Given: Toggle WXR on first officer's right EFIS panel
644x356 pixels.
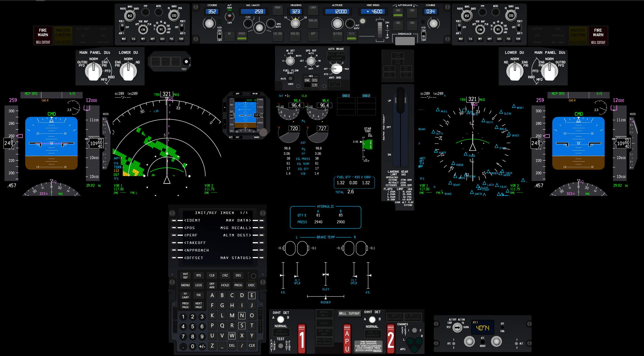Looking at the screenshot, I should [461, 39].
